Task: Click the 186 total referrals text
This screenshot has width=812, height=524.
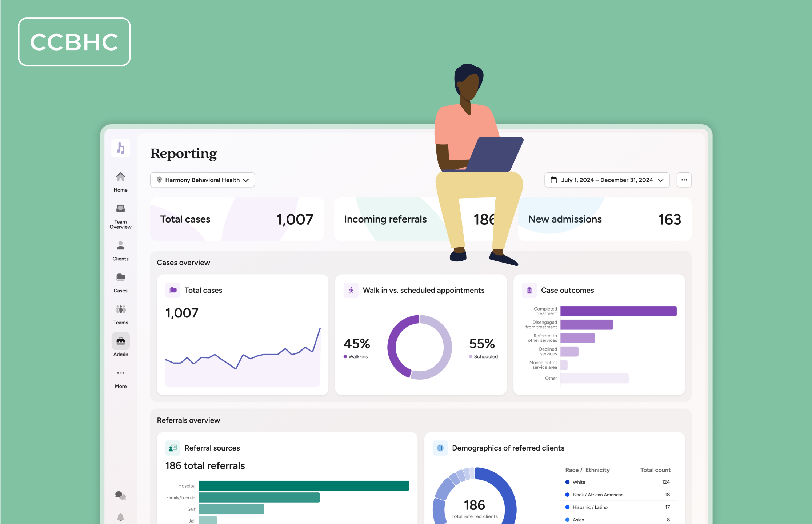Action: tap(205, 466)
